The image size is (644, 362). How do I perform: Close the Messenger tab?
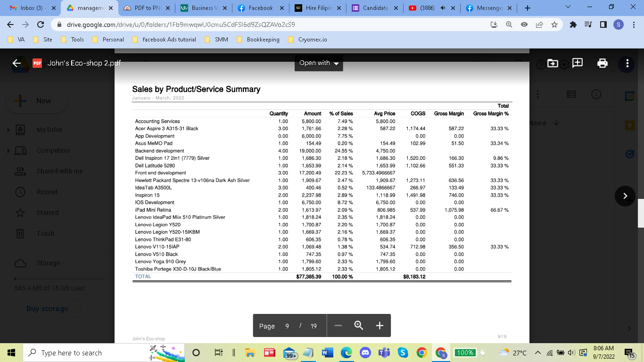pos(510,8)
